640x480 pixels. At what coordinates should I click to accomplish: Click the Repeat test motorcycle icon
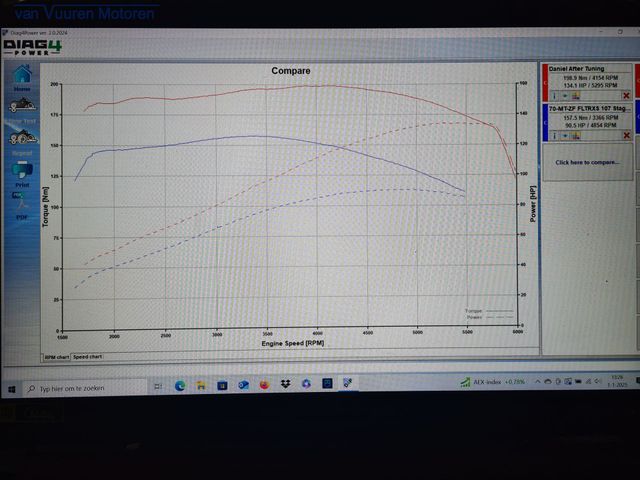[x=21, y=140]
